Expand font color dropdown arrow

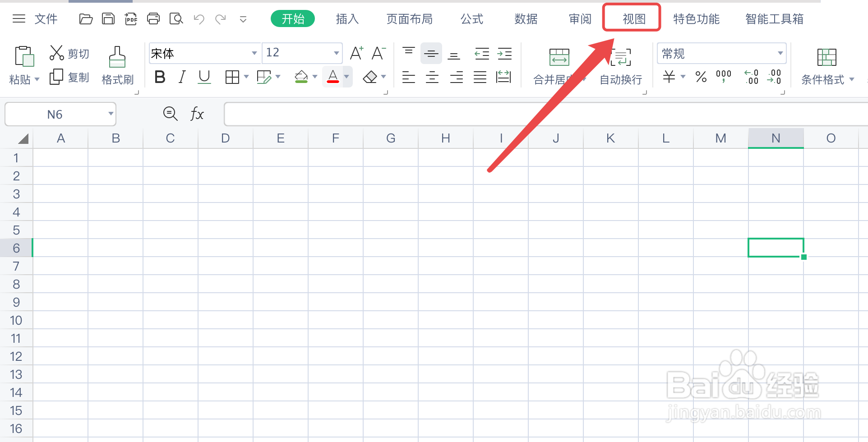[x=346, y=77]
